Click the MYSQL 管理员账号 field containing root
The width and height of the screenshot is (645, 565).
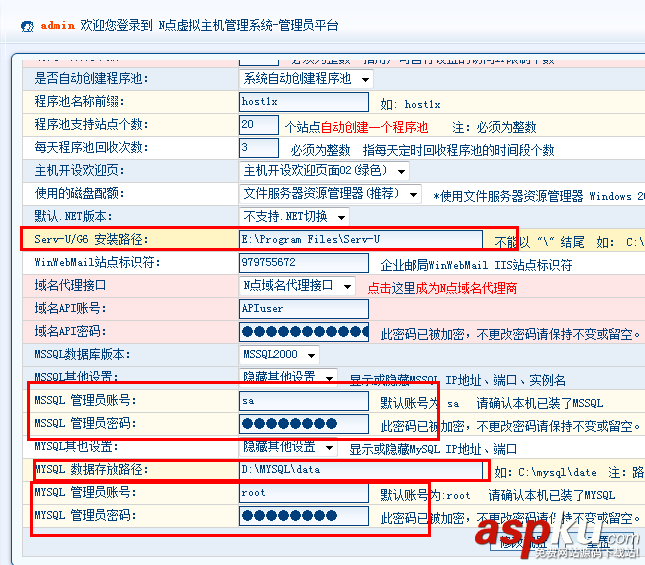tap(304, 493)
